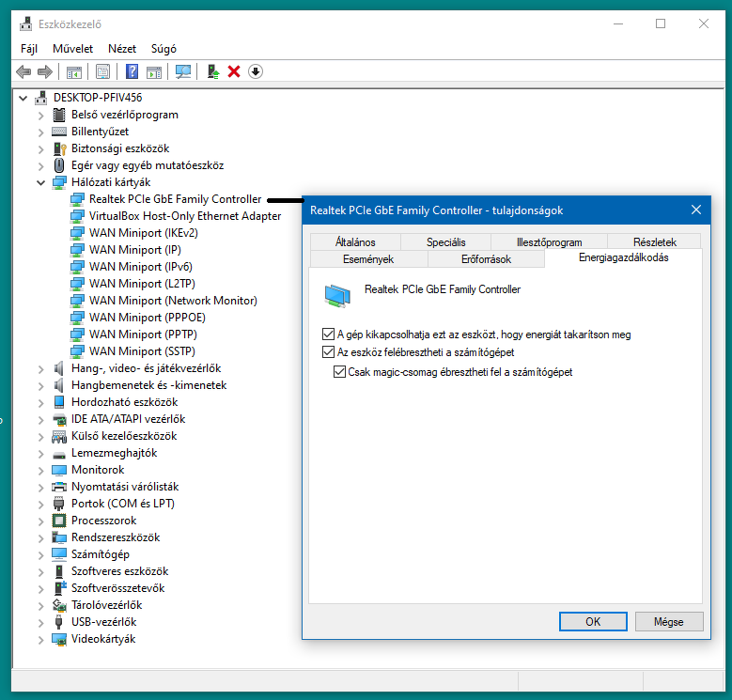Viewport: 732px width, 700px height.
Task: Switch to the Események tab
Action: (x=368, y=259)
